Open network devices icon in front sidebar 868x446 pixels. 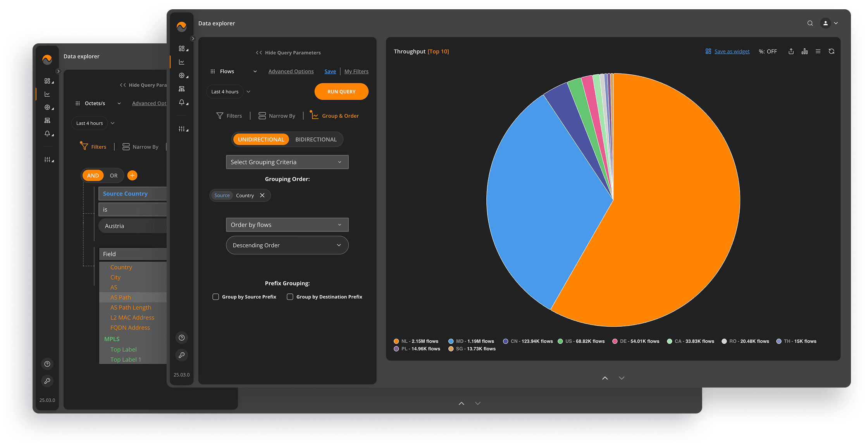[182, 89]
